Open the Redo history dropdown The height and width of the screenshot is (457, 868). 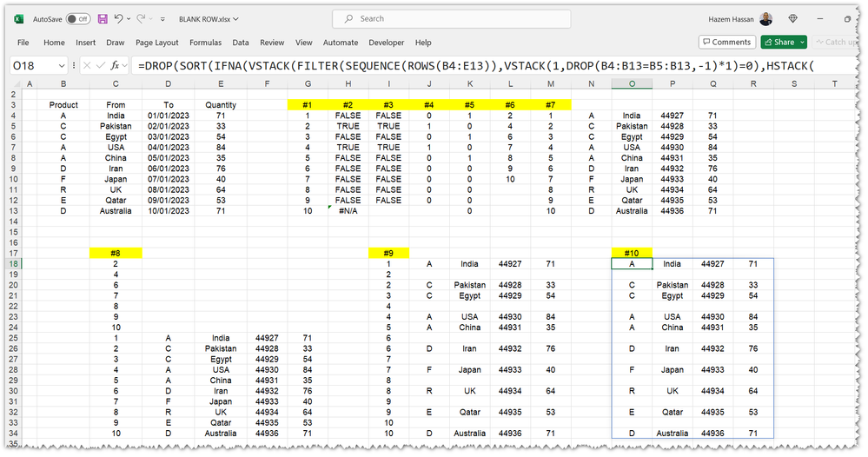(151, 19)
